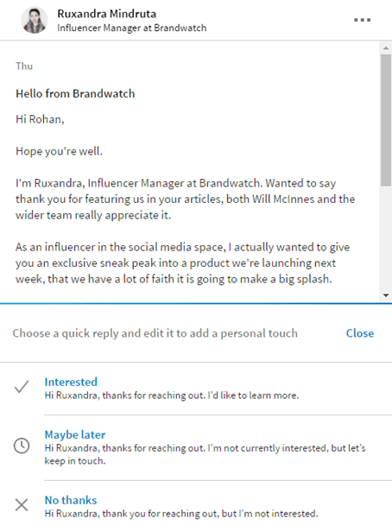Click the sender name Ruxandra Mindruta
392x532 pixels.
[106, 14]
